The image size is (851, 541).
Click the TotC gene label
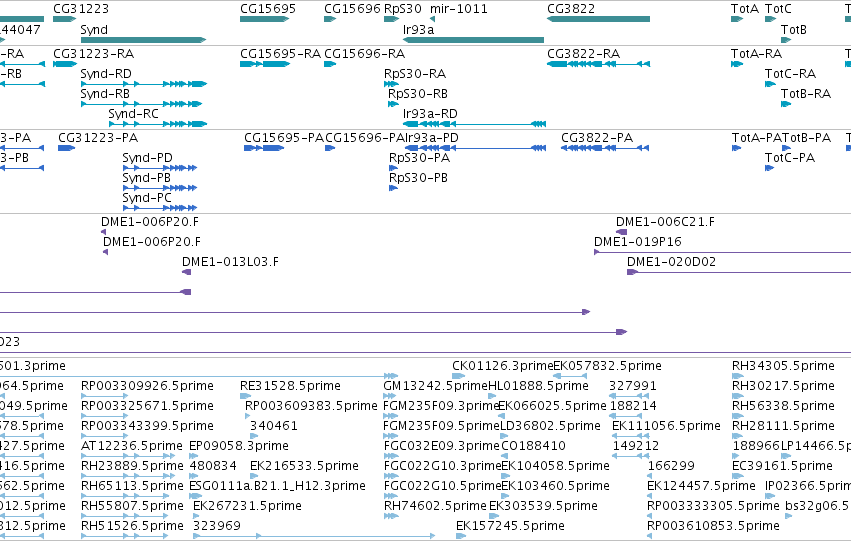(x=778, y=9)
